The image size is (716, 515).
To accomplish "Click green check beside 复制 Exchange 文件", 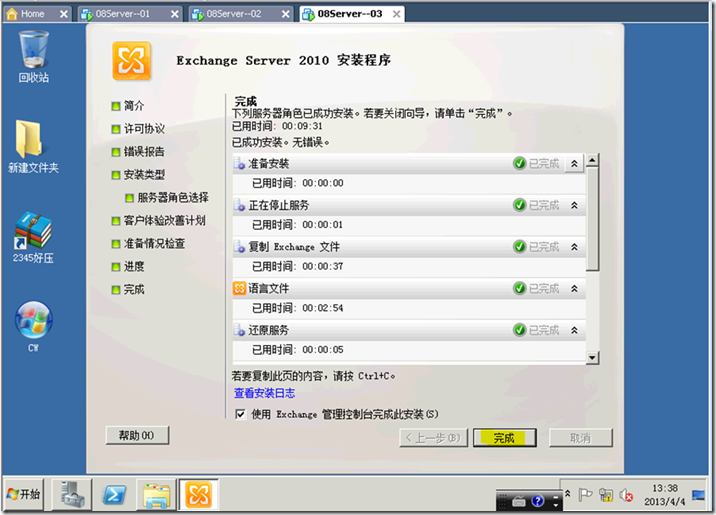I will click(x=520, y=247).
